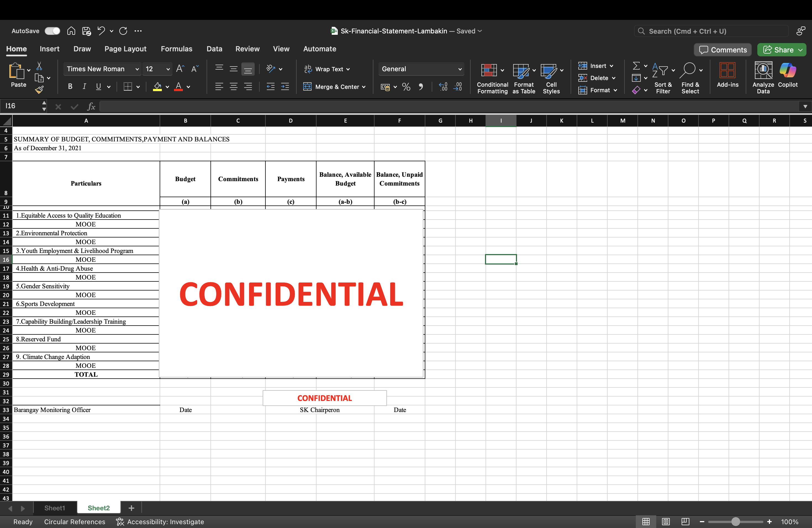Open the General number format dropdown
Viewport: 812px width, 528px height.
[x=460, y=69]
